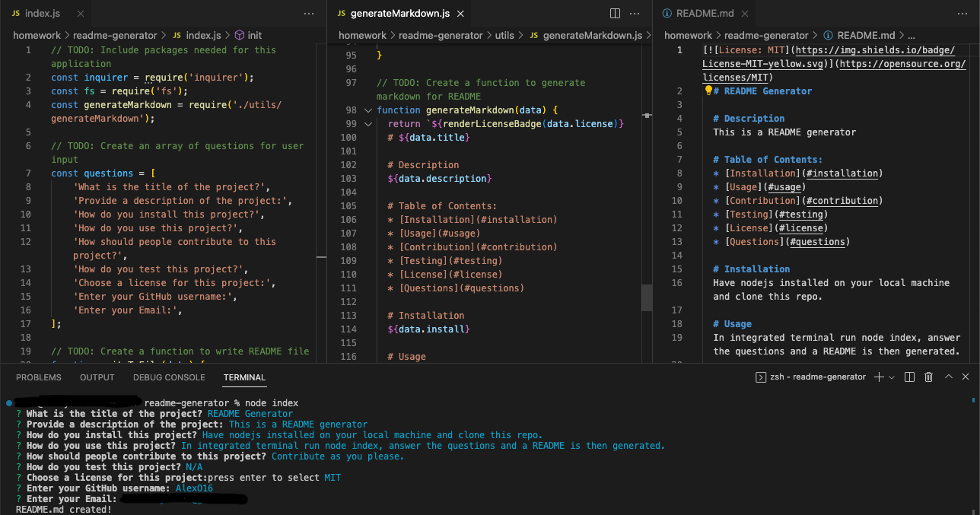Click '# README Generator' heading in README.md
Image resolution: width=980 pixels, height=515 pixels.
pyautogui.click(x=762, y=91)
